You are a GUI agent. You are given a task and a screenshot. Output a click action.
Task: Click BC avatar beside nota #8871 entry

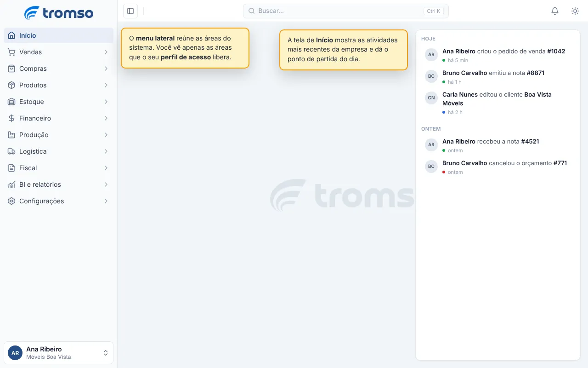[431, 76]
